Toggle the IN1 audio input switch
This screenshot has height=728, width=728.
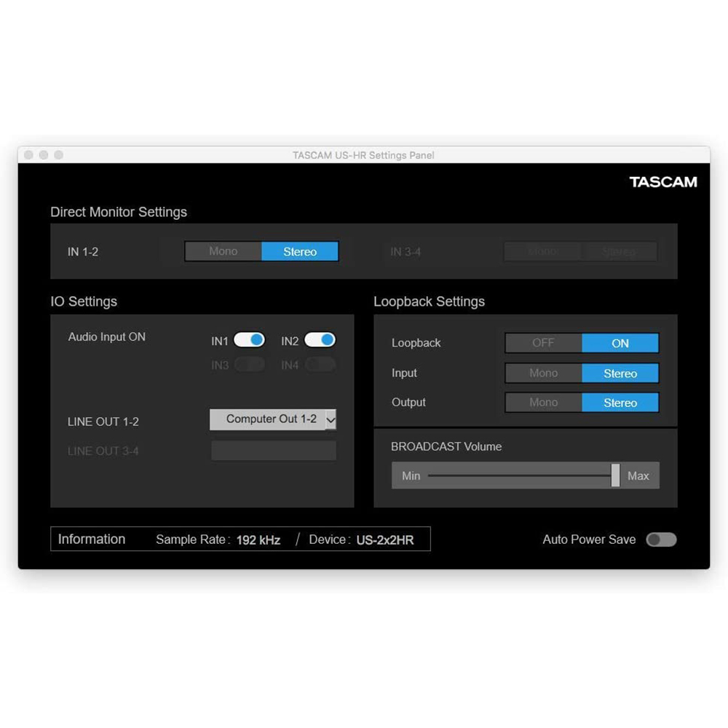(249, 340)
